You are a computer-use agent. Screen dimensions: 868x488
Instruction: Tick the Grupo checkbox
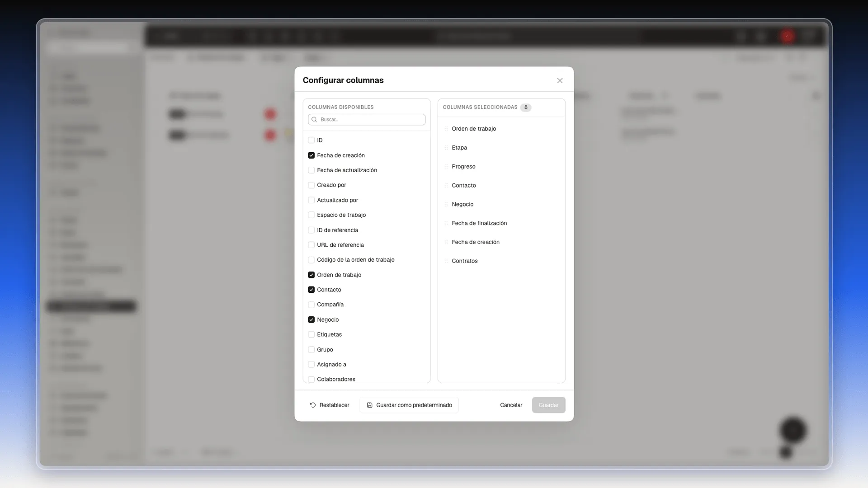311,350
